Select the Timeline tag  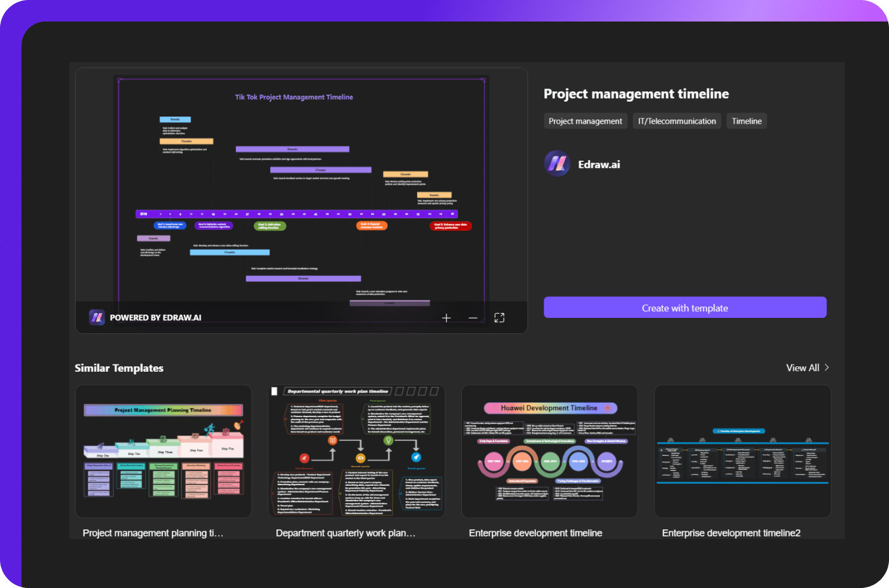pyautogui.click(x=747, y=121)
